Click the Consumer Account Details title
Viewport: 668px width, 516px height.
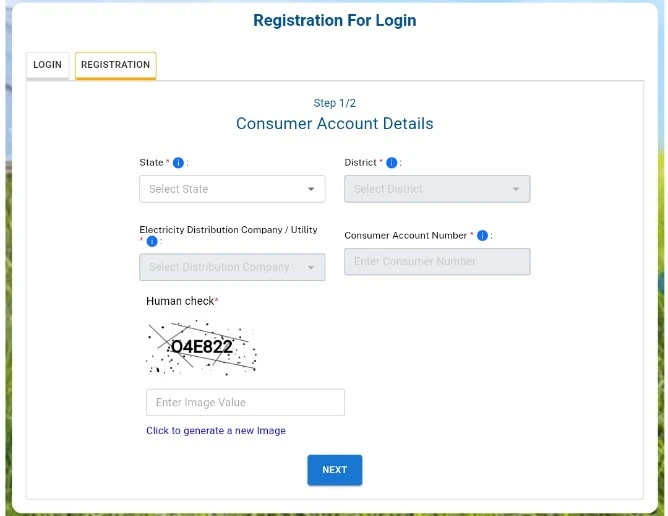pyautogui.click(x=335, y=124)
